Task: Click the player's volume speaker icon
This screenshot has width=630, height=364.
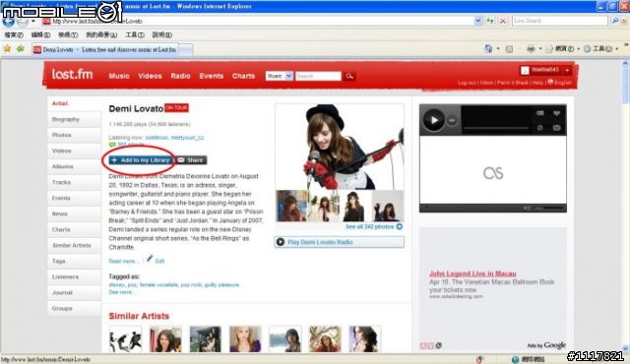Action: click(x=527, y=208)
